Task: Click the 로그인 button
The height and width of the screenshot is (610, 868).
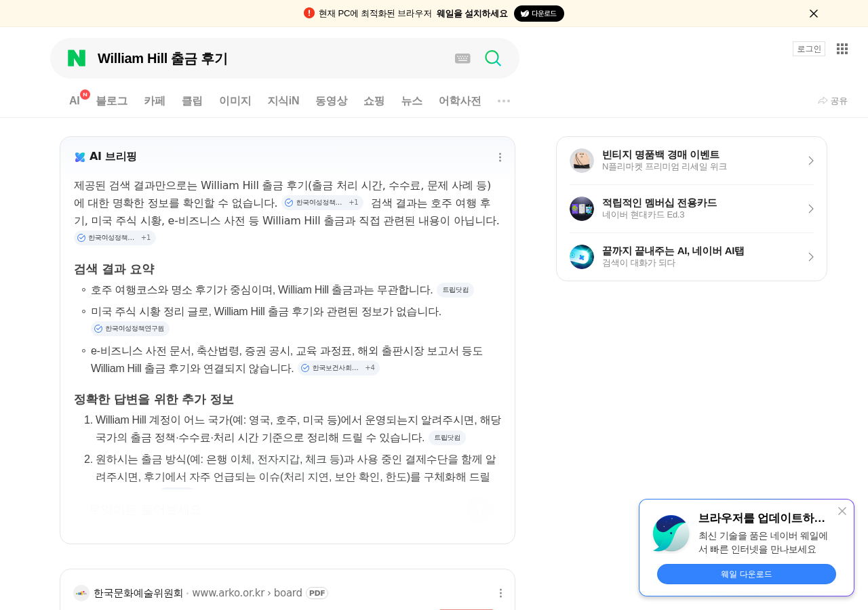Action: point(809,49)
